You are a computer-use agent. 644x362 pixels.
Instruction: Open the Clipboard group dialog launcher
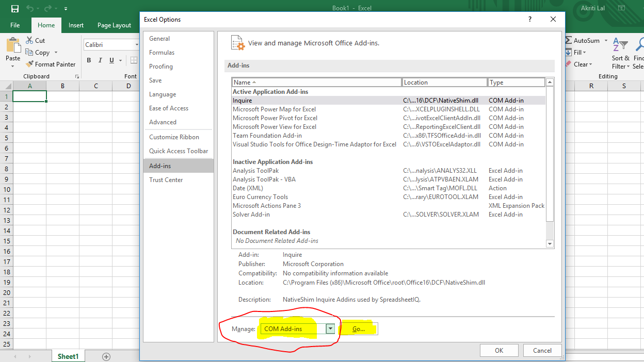click(77, 76)
